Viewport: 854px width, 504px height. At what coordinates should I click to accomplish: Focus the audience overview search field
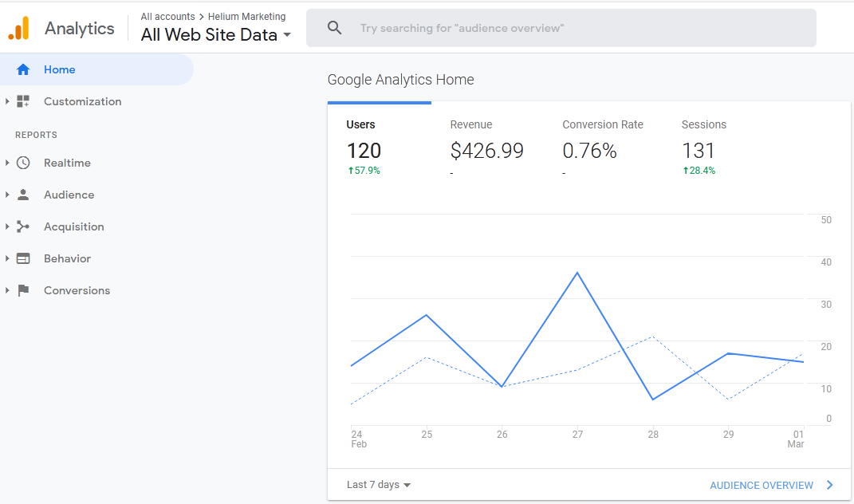coord(561,28)
